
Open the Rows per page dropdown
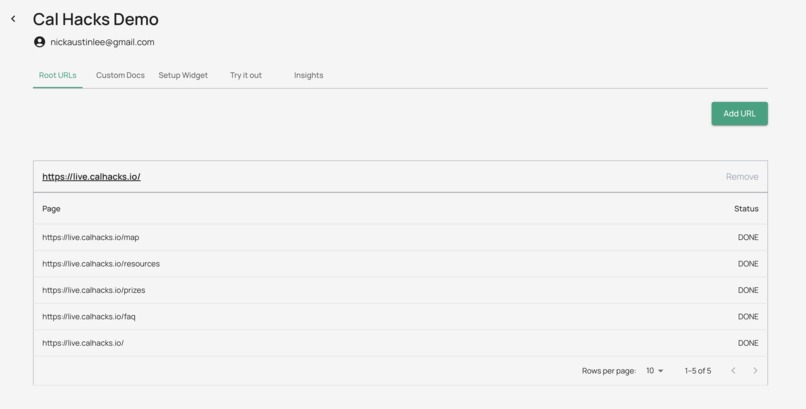pyautogui.click(x=654, y=370)
